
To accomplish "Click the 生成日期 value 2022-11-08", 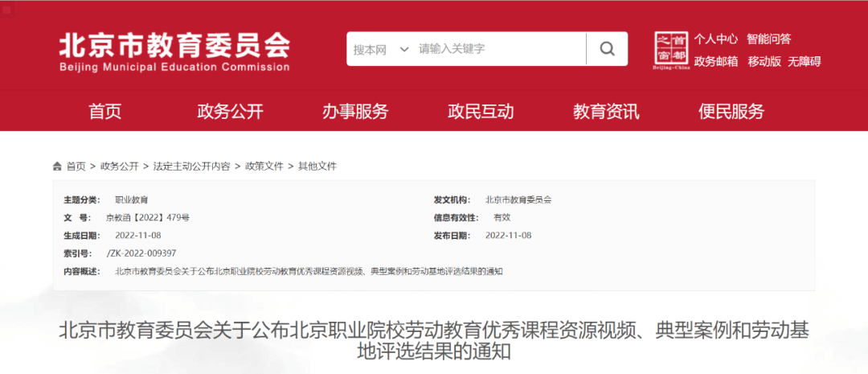I will click(138, 236).
